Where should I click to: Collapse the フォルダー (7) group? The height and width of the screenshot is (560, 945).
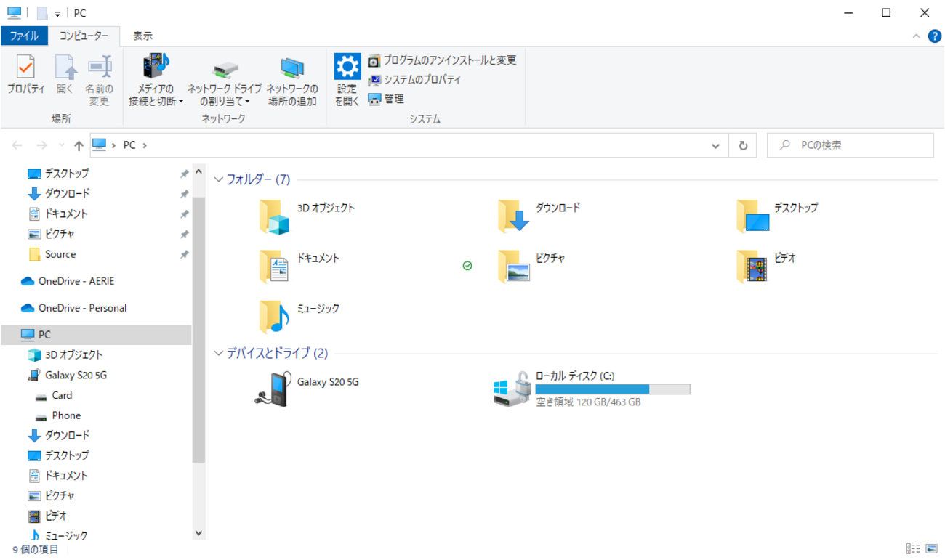coord(219,179)
